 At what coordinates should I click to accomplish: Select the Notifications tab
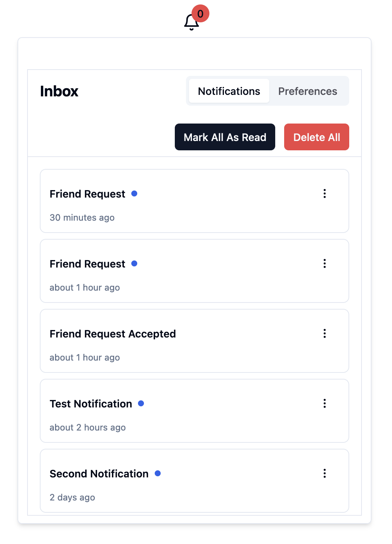tap(229, 91)
